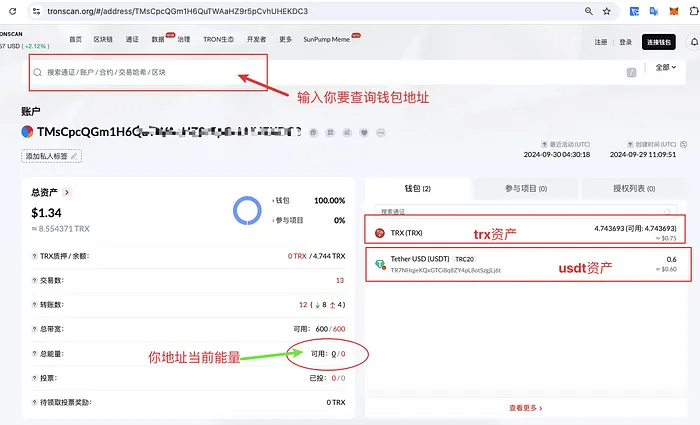Open the translate extension icon
This screenshot has width=700, height=425.
[654, 11]
